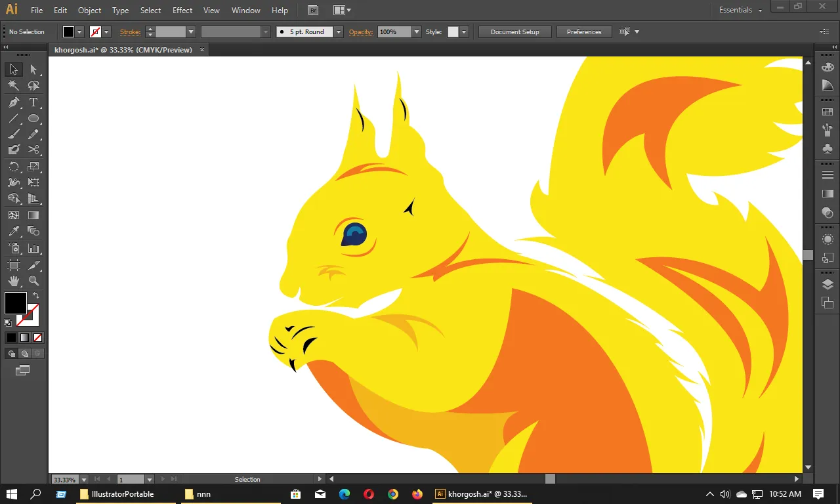Open the 5 pt. Round brush dropdown
This screenshot has width=840, height=504.
tap(339, 31)
